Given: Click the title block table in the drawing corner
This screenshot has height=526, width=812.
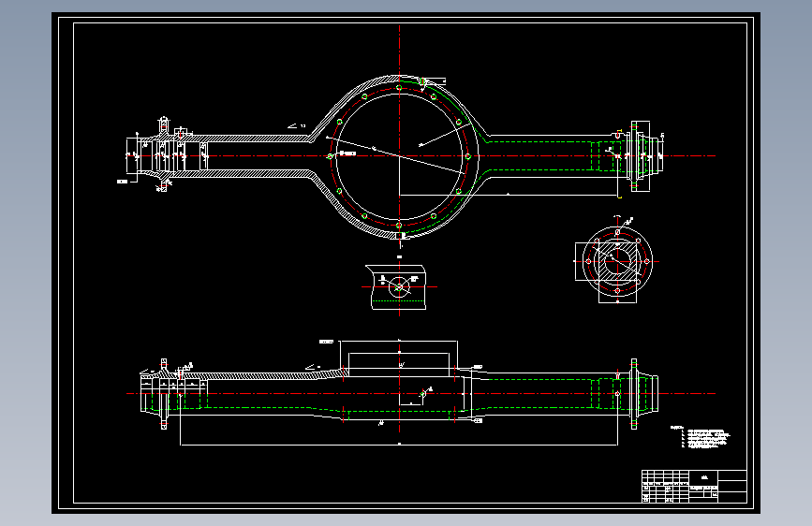Looking at the screenshot, I should click(x=694, y=486).
